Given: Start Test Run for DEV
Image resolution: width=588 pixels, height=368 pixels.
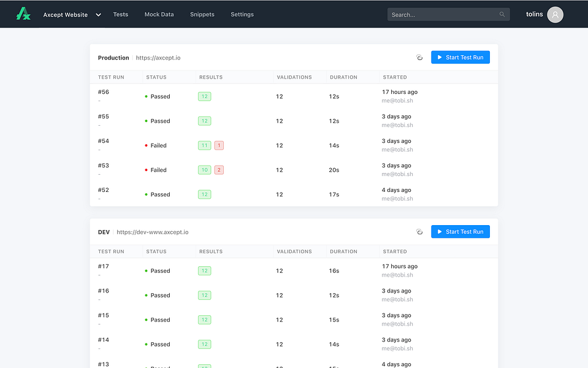Looking at the screenshot, I should [460, 232].
